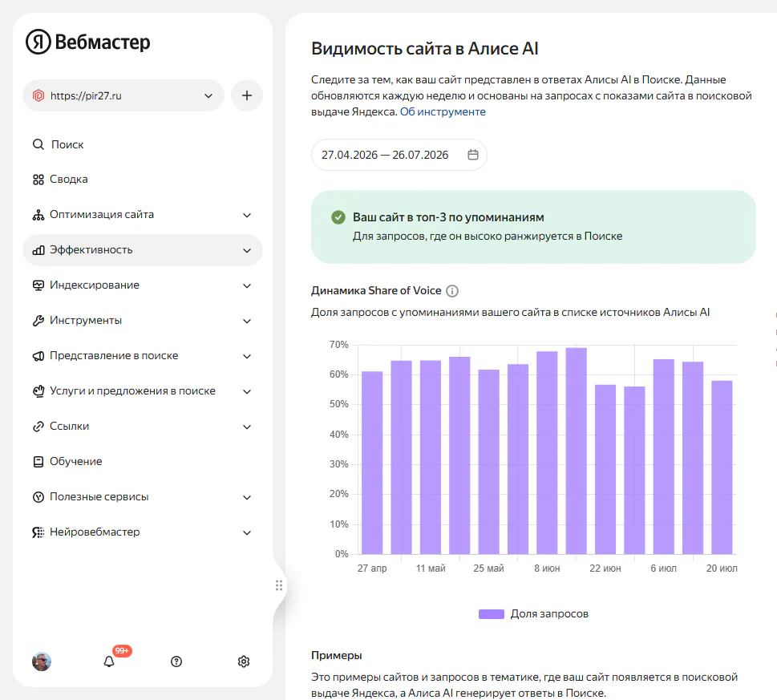The image size is (777, 700).
Task: Click the Индексирование monitor icon
Action: click(38, 285)
